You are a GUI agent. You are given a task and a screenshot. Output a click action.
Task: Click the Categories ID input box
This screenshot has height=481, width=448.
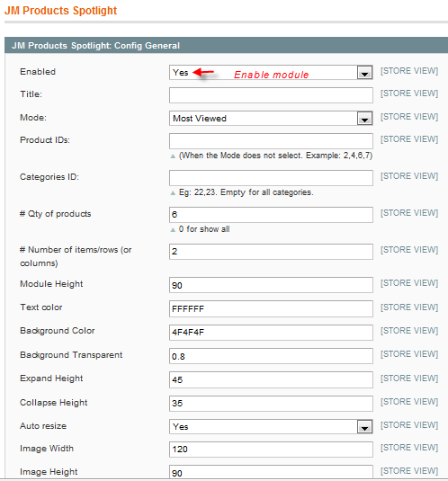pyautogui.click(x=271, y=178)
